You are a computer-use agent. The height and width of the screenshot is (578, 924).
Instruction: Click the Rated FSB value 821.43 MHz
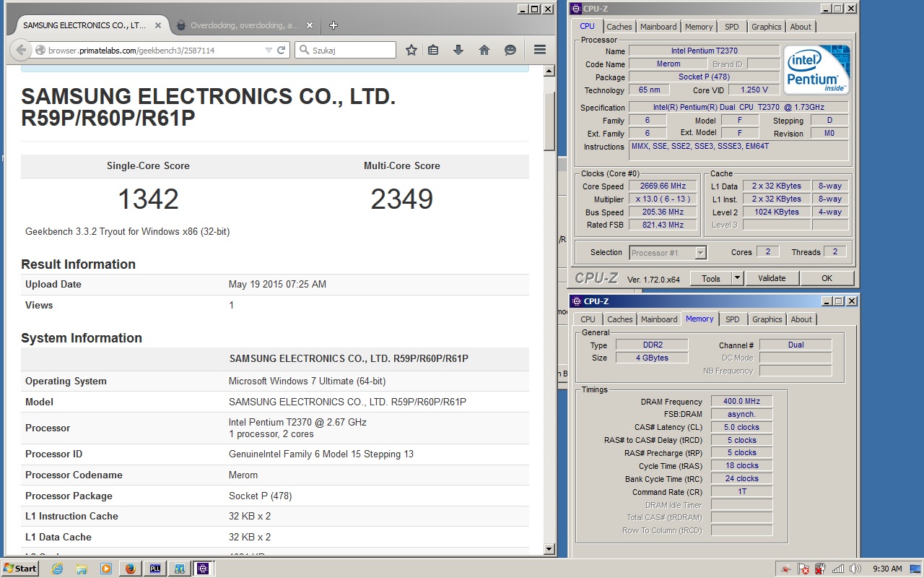[664, 225]
